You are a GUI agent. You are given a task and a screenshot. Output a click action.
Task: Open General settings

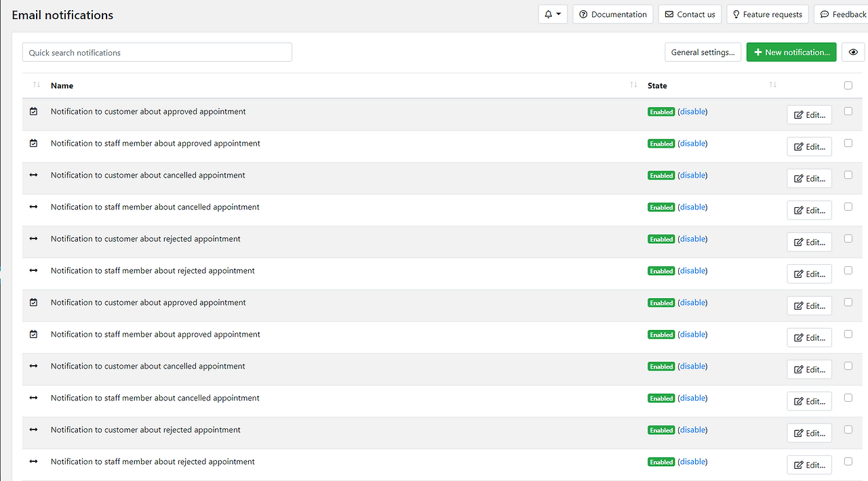pos(703,52)
